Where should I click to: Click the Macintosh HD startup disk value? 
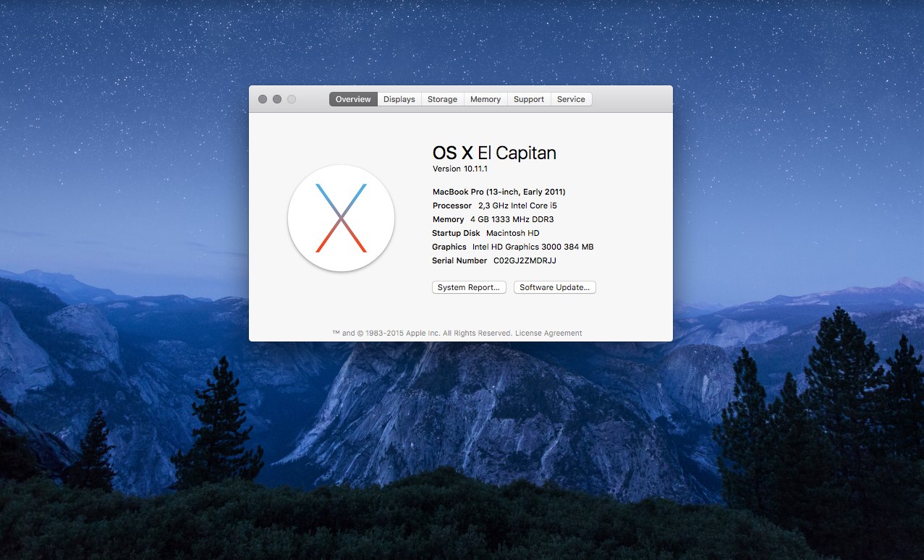[x=513, y=233]
